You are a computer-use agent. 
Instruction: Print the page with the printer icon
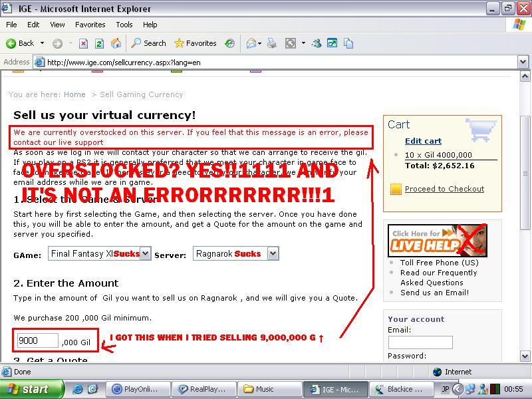click(272, 43)
